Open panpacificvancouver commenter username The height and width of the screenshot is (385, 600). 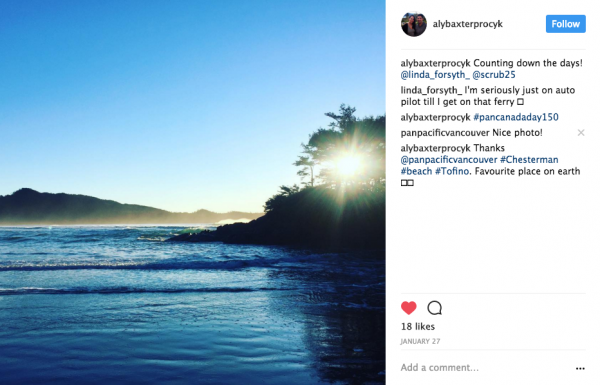445,133
